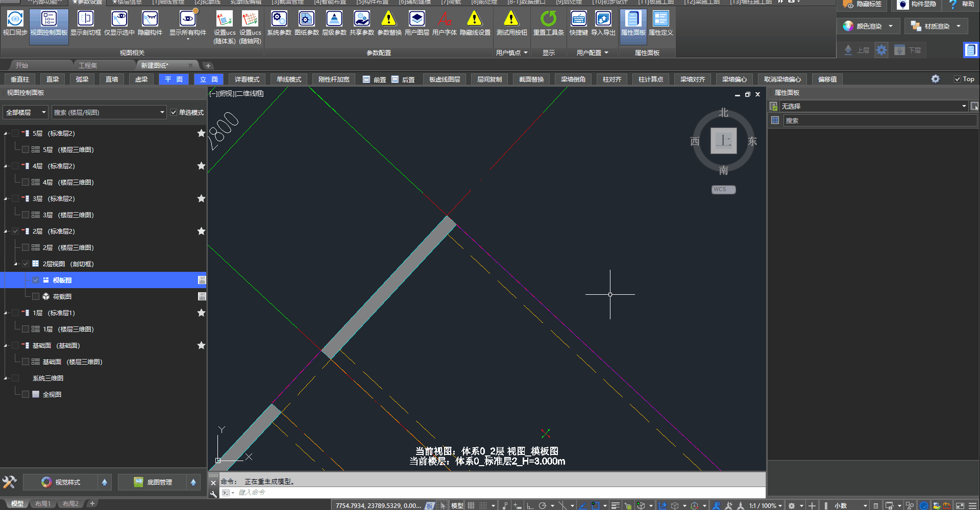Toggle the 单选模式 checkbox
The width and height of the screenshot is (980, 510).
(174, 112)
